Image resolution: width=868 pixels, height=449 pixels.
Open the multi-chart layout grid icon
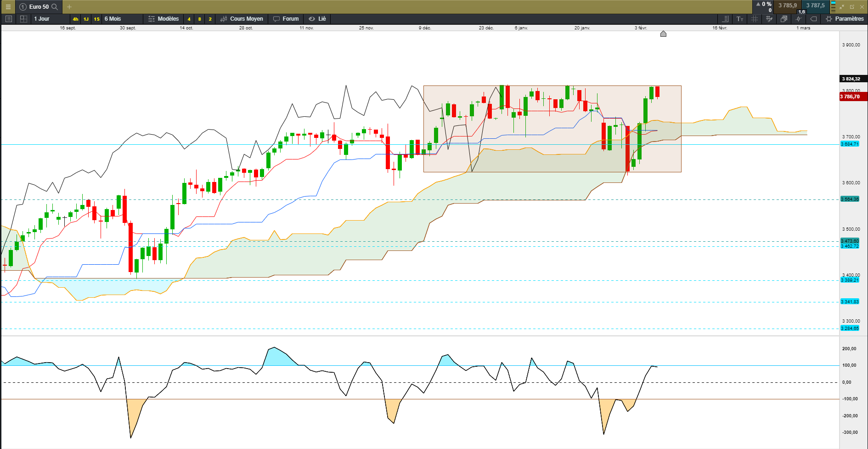(23, 19)
